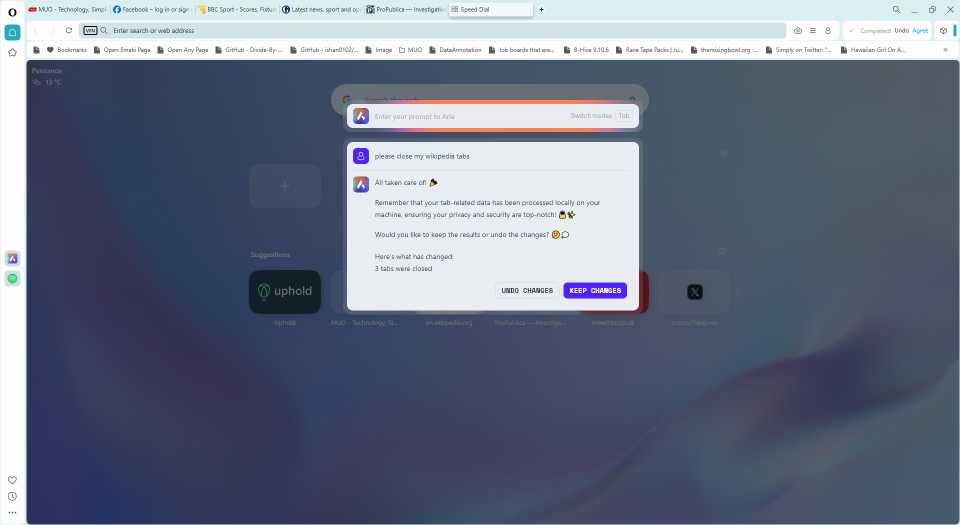Open the GitHub ishan0102 bookmark
Image resolution: width=960 pixels, height=525 pixels.
(324, 50)
